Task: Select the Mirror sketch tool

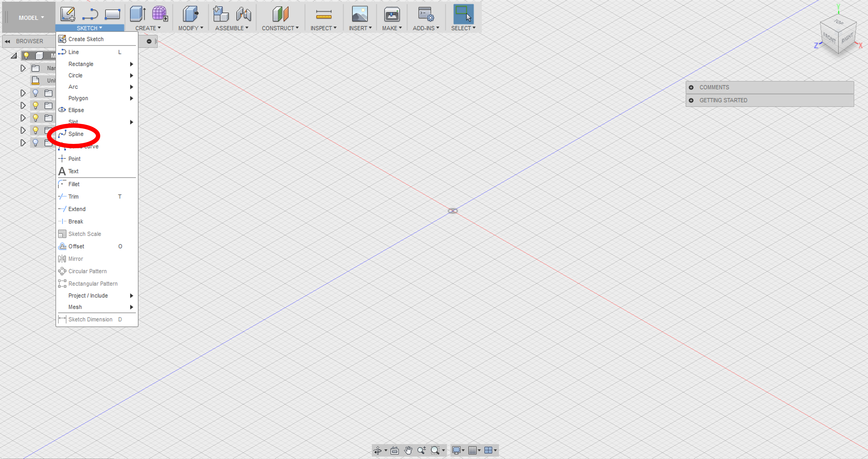Action: tap(75, 258)
